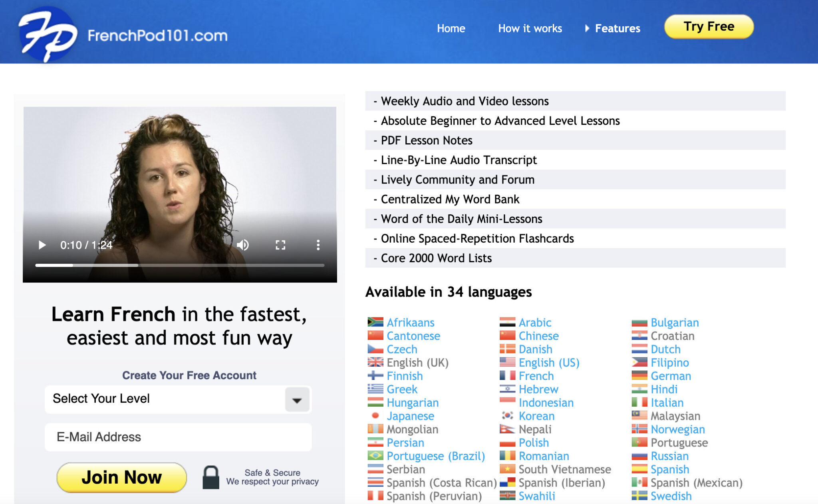Click the Indian flag beside Hindi
This screenshot has width=818, height=504.
click(639, 389)
